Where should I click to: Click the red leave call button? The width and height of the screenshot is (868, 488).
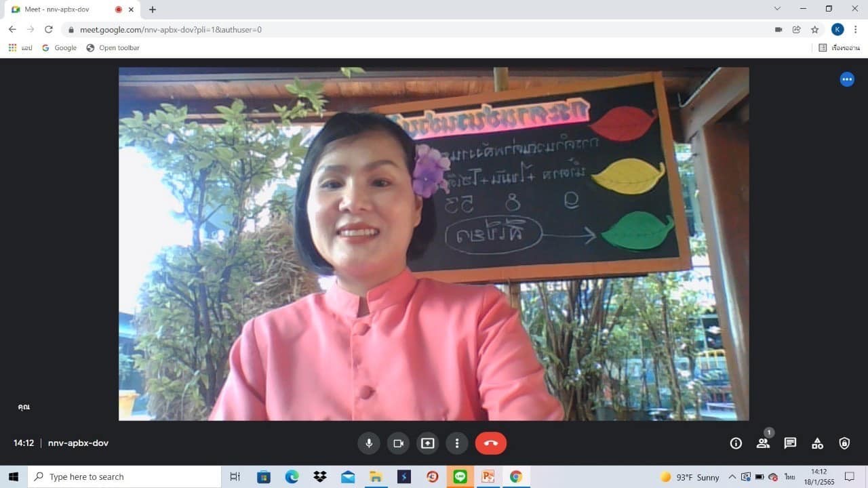tap(491, 443)
